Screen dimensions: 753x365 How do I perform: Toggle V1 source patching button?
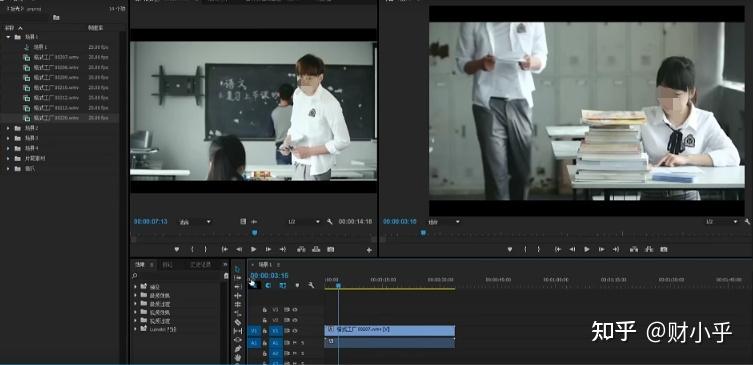tap(254, 331)
